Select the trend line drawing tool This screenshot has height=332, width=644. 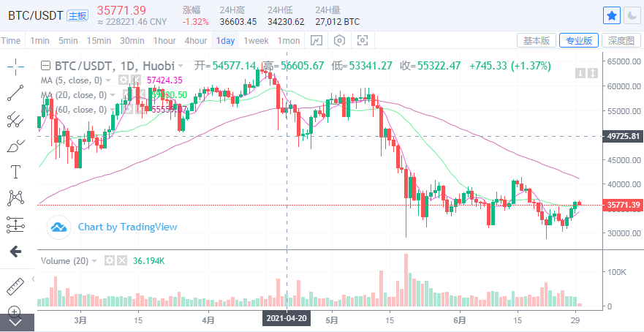click(x=15, y=93)
